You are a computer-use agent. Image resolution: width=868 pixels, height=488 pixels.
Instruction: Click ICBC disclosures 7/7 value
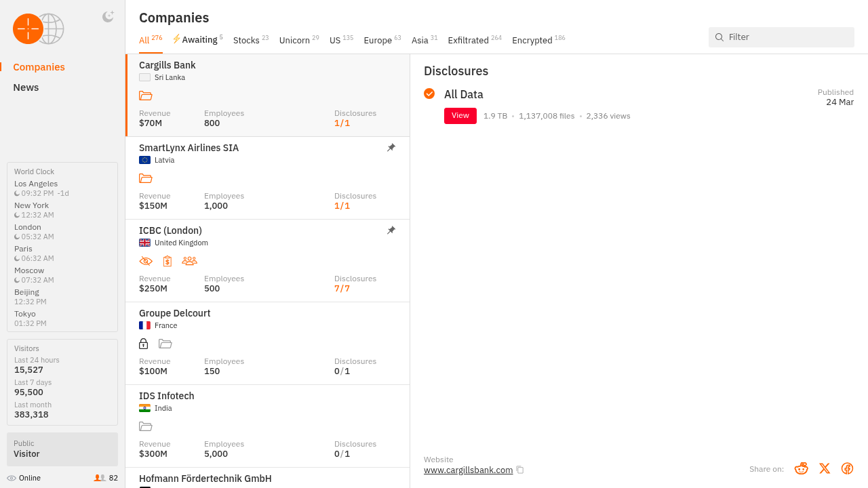(x=342, y=289)
